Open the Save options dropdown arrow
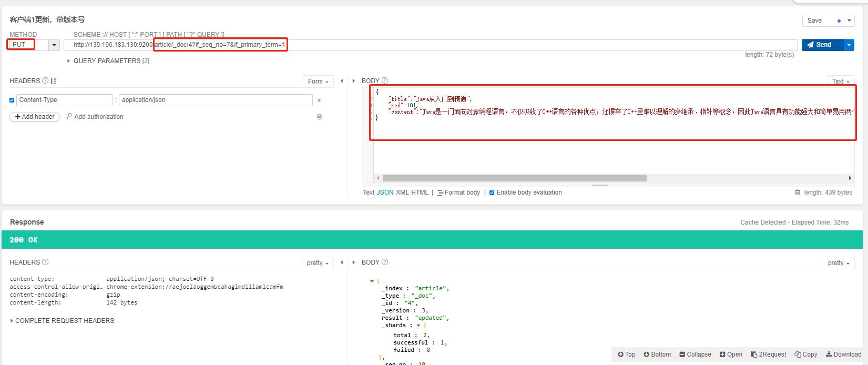This screenshot has height=365, width=868. tap(850, 21)
